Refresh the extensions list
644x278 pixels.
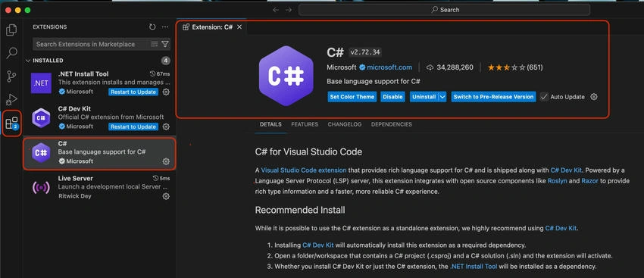click(x=152, y=27)
